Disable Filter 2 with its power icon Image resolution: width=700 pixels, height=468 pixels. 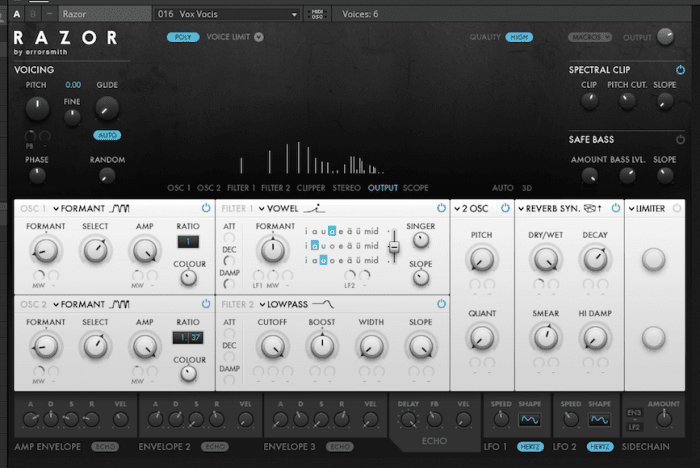coord(441,304)
